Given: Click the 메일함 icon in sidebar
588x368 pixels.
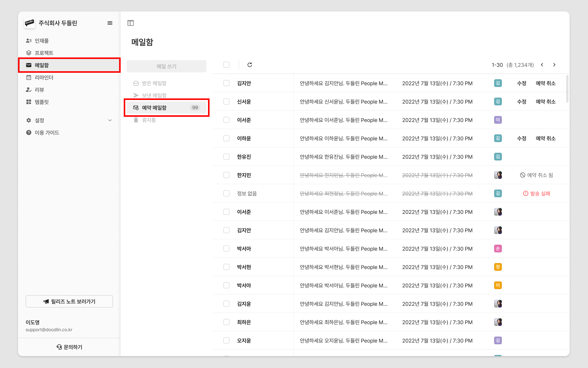Looking at the screenshot, I should click(x=28, y=65).
